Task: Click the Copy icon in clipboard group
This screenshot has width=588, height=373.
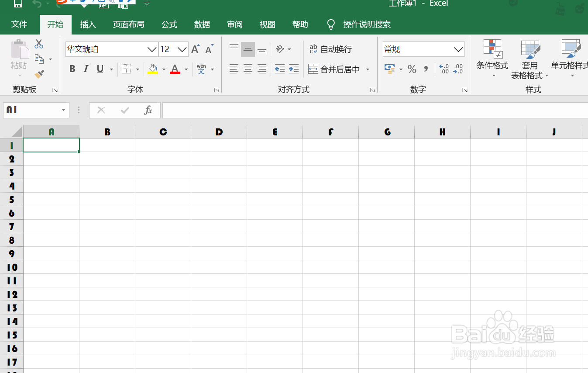Action: coord(39,59)
